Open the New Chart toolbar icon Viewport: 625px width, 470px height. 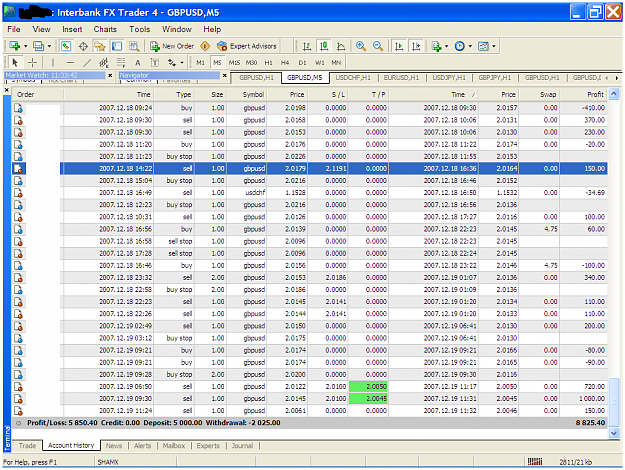point(15,46)
